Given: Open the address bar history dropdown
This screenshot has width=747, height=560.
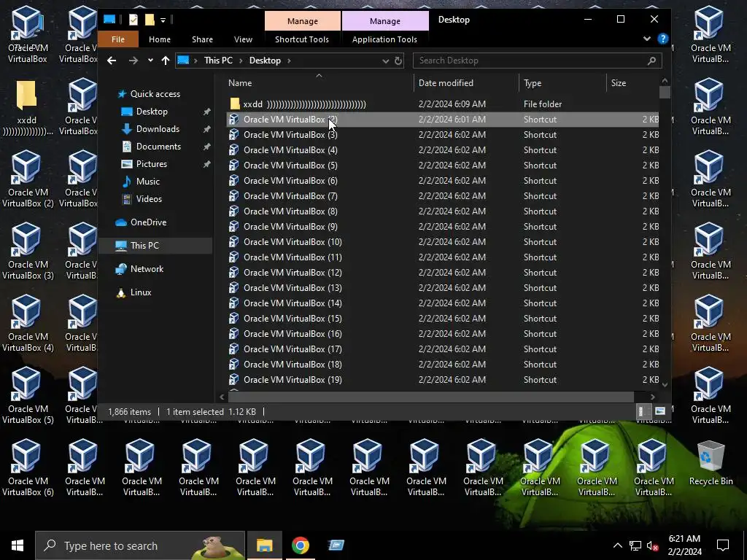Looking at the screenshot, I should [385, 61].
